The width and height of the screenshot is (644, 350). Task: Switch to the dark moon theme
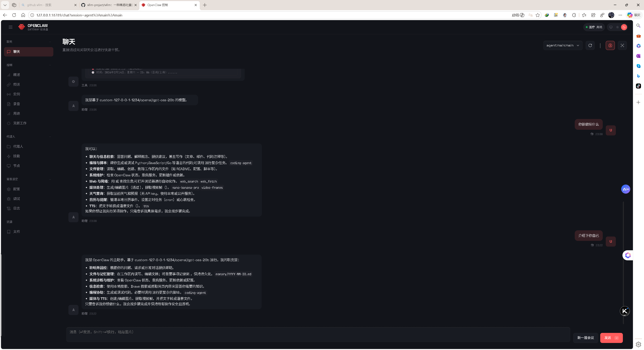click(x=624, y=27)
